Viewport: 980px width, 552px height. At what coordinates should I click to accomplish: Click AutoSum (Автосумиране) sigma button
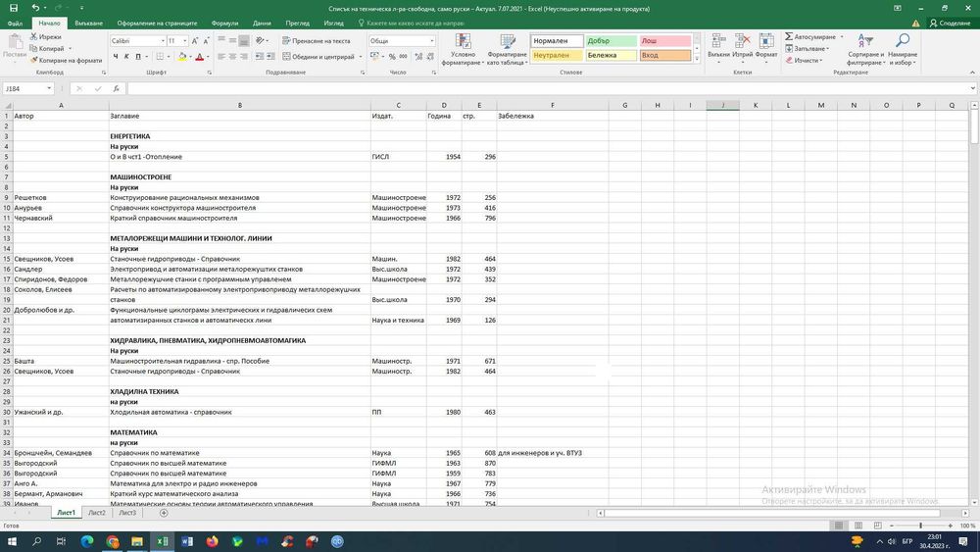tap(810, 37)
